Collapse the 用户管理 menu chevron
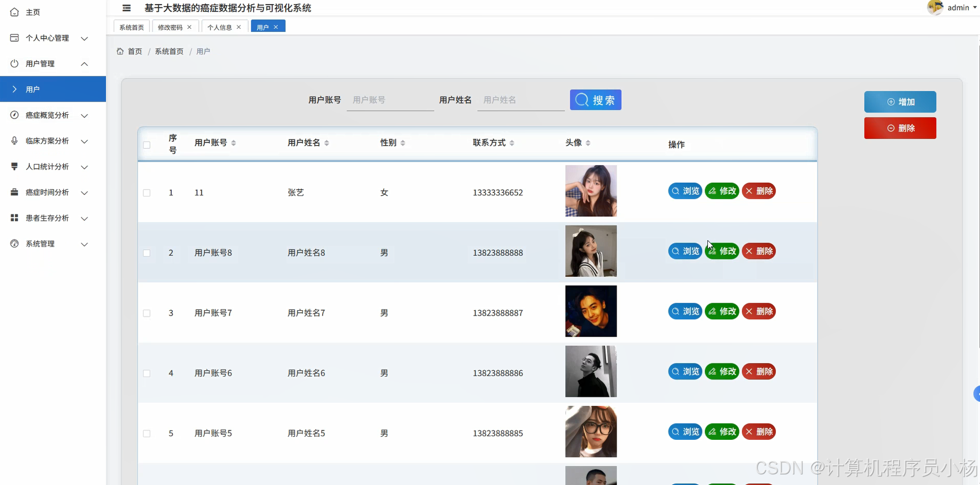980x485 pixels. point(85,64)
